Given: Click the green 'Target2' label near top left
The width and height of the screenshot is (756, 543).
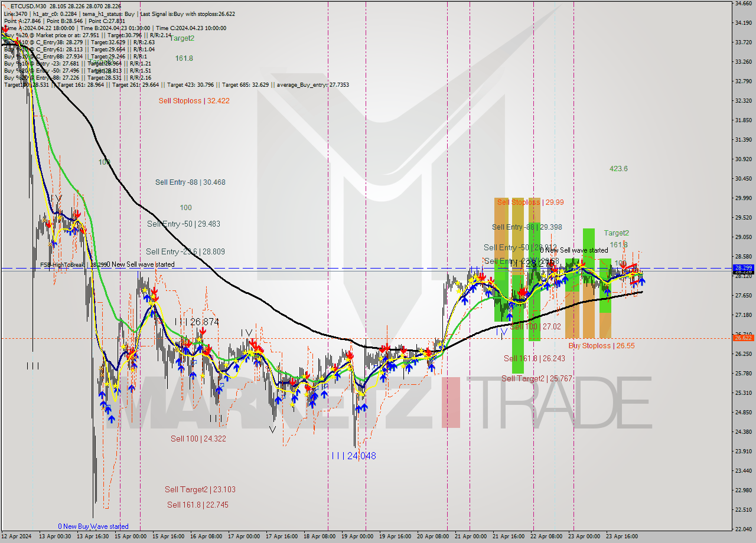Looking at the screenshot, I should 182,38.
